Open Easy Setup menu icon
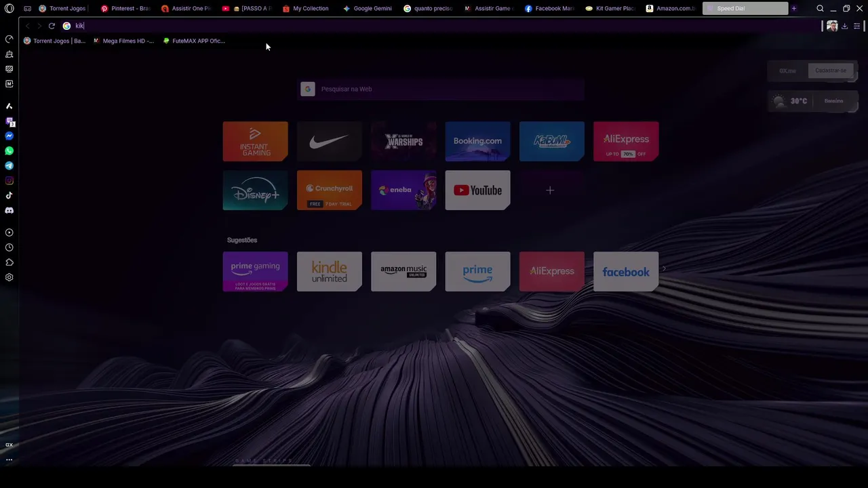868x488 pixels. 857,26
